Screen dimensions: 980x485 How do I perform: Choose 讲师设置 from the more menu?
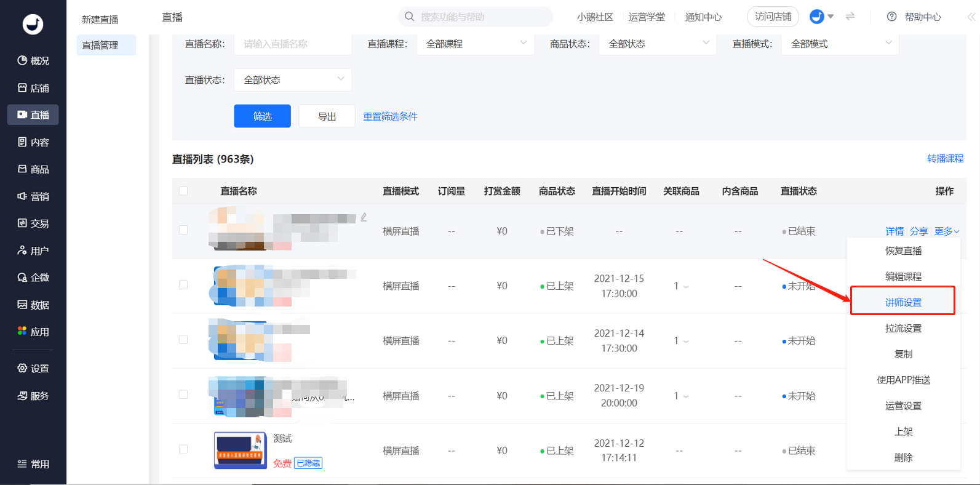coord(902,302)
